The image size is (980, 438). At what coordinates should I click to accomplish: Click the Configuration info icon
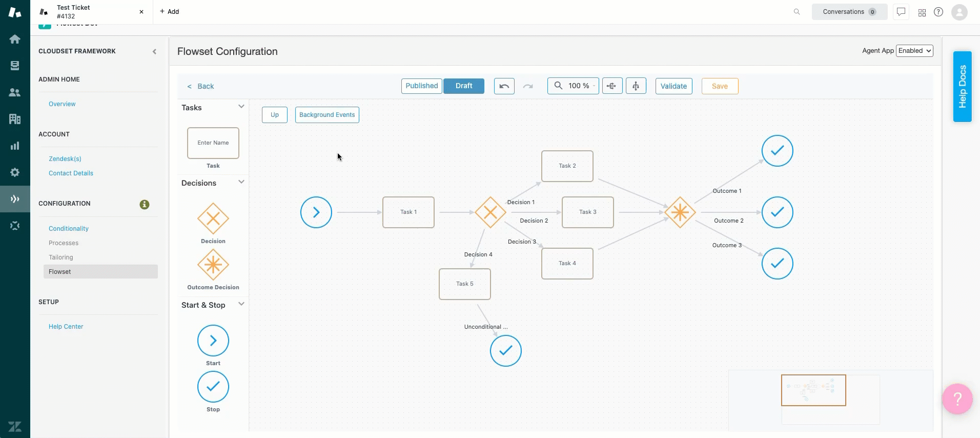click(145, 205)
